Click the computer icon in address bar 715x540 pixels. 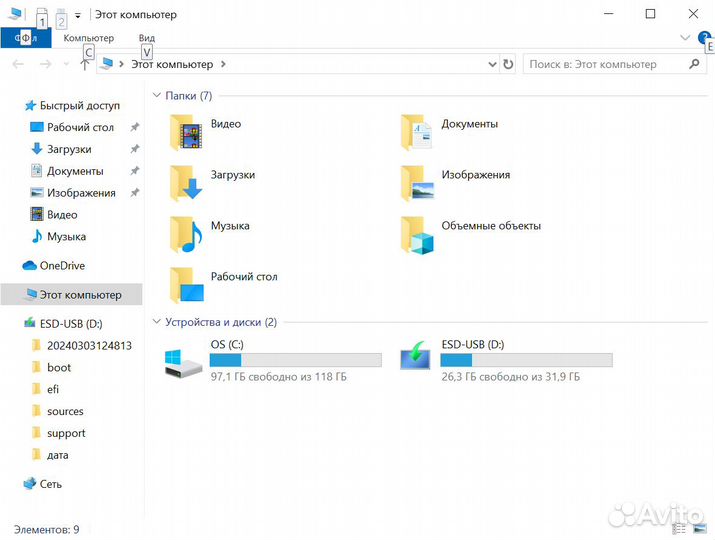coord(106,64)
